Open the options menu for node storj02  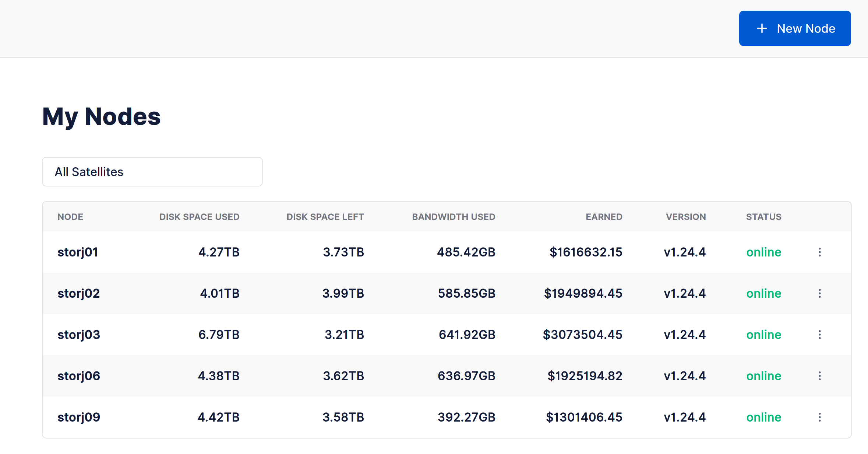click(x=820, y=293)
